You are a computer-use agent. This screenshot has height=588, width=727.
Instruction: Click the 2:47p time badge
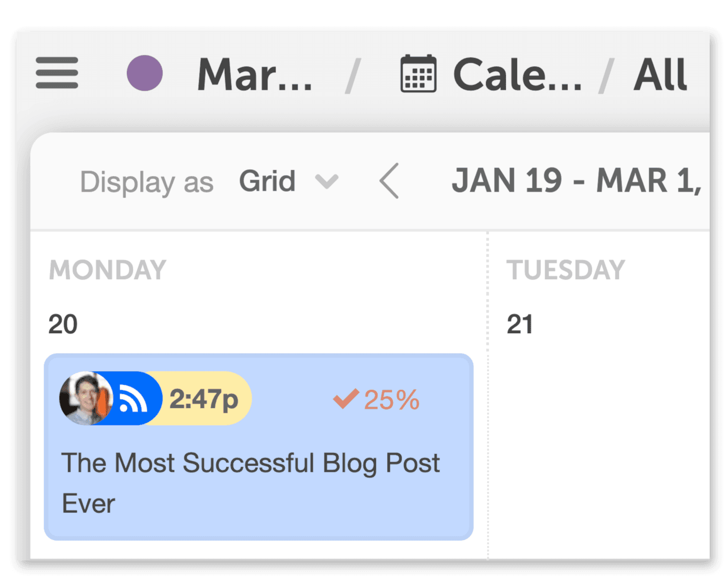[x=204, y=398]
